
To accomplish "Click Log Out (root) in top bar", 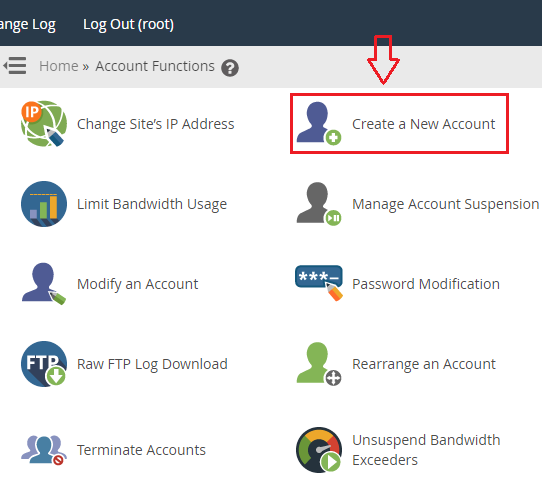I will click(128, 24).
